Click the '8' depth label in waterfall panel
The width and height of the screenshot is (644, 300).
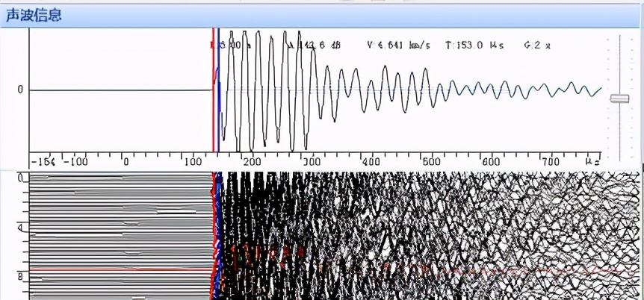(x=20, y=276)
